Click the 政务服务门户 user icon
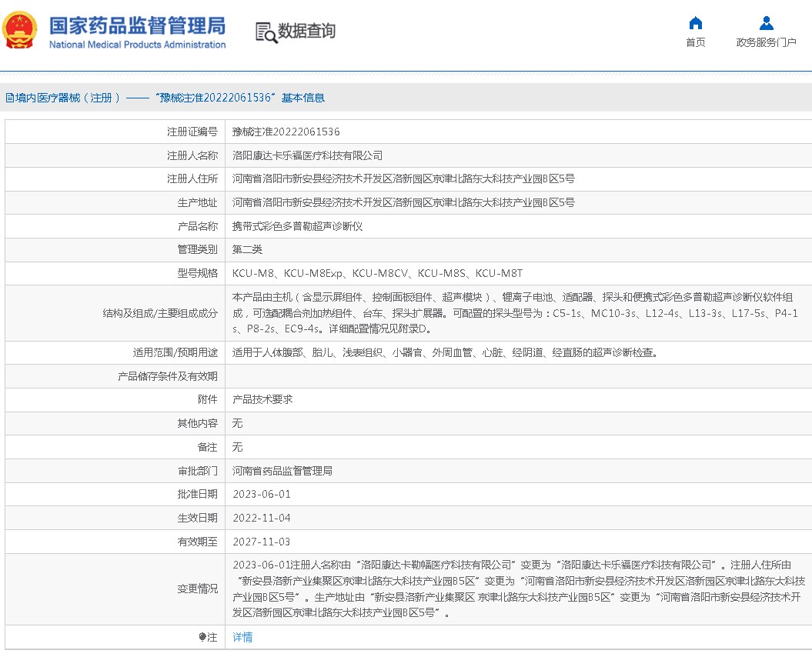Image resolution: width=812 pixels, height=657 pixels. 766,22
